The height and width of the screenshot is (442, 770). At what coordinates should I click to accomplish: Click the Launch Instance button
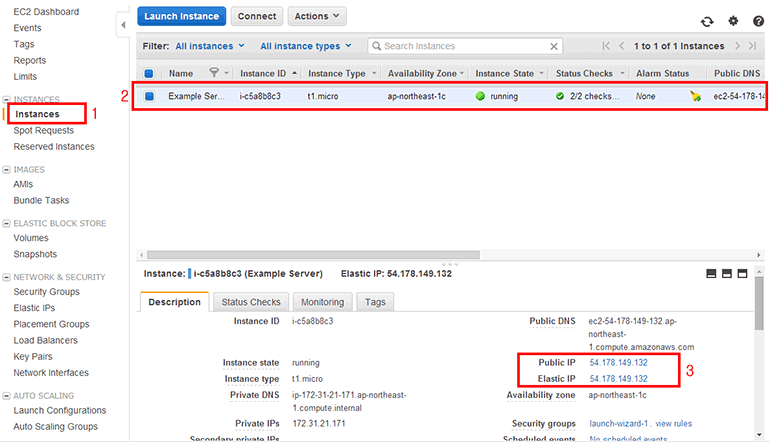181,17
